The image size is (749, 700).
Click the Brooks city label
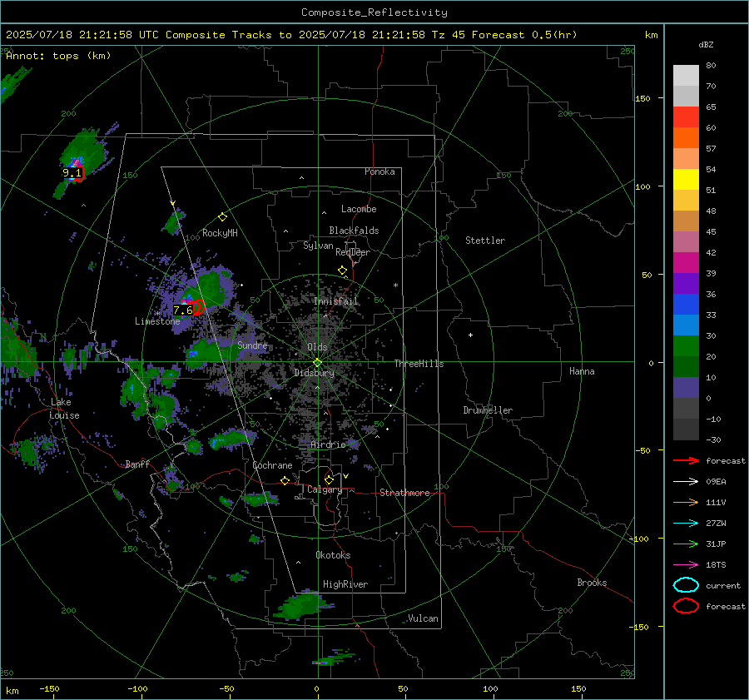(592, 583)
